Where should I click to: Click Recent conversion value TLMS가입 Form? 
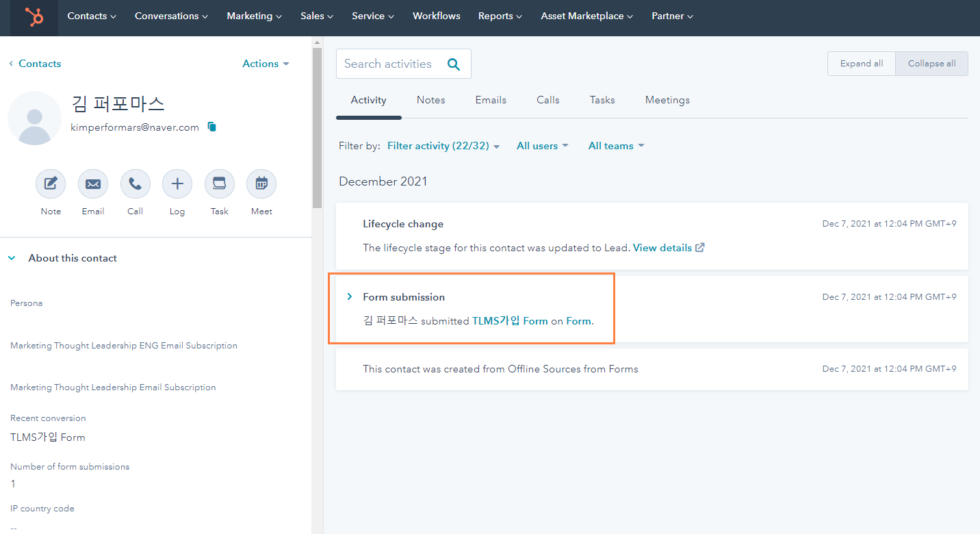coord(48,437)
